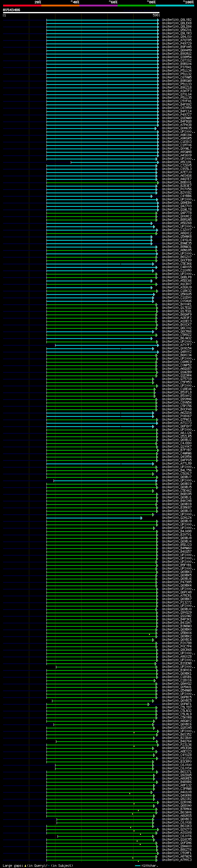Open hit UniRef100_Q9LYR2
This screenshot has height=868, width=197.
[x=177, y=20]
